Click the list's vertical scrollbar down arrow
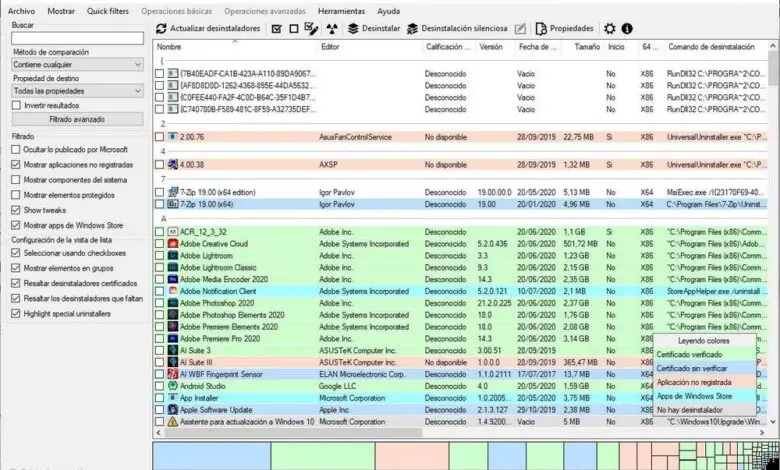Viewport: 780px width, 470px height. point(773,422)
